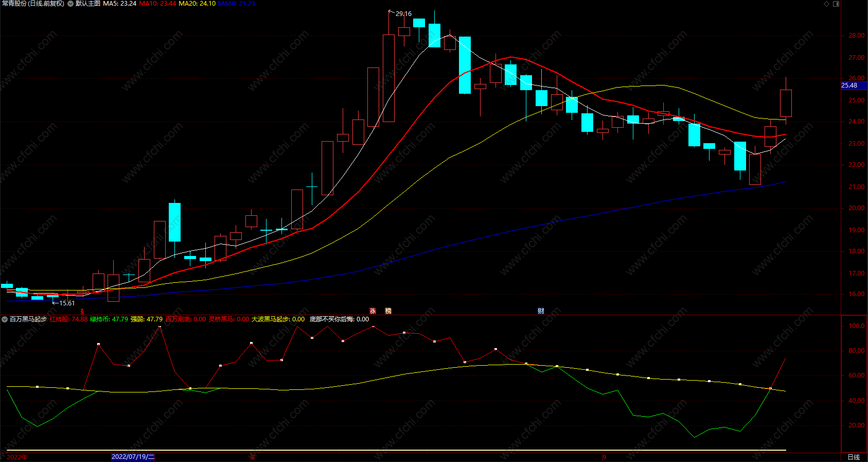This screenshot has width=868, height=462.
Task: Click the 日线 period button at bottom right
Action: pyautogui.click(x=854, y=457)
